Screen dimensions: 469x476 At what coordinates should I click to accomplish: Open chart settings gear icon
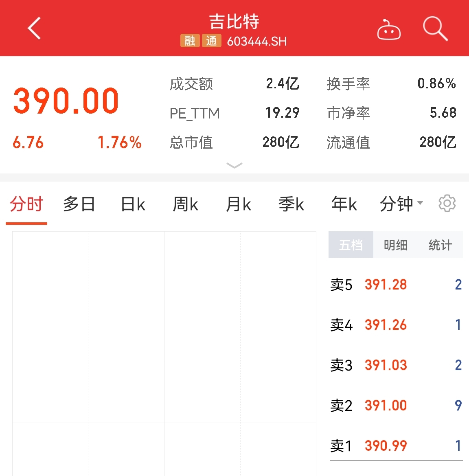(447, 204)
